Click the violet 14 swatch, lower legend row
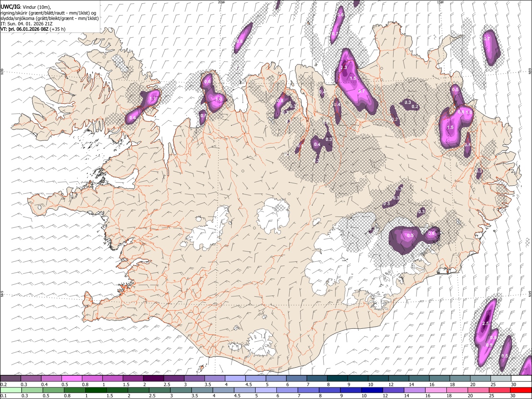Viewport: 532px width, 399px height. (x=415, y=390)
